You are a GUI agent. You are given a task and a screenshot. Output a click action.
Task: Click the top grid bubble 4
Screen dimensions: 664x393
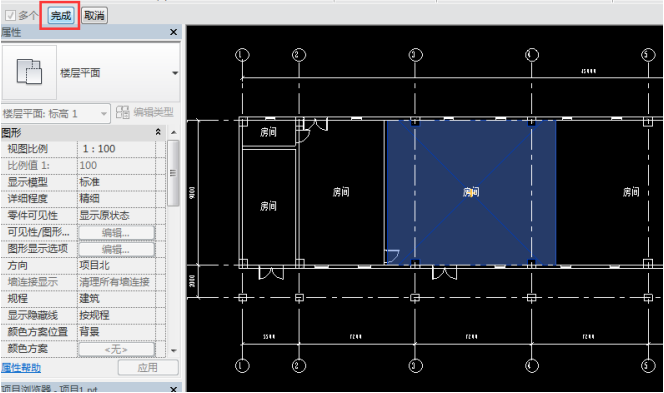[x=532, y=55]
